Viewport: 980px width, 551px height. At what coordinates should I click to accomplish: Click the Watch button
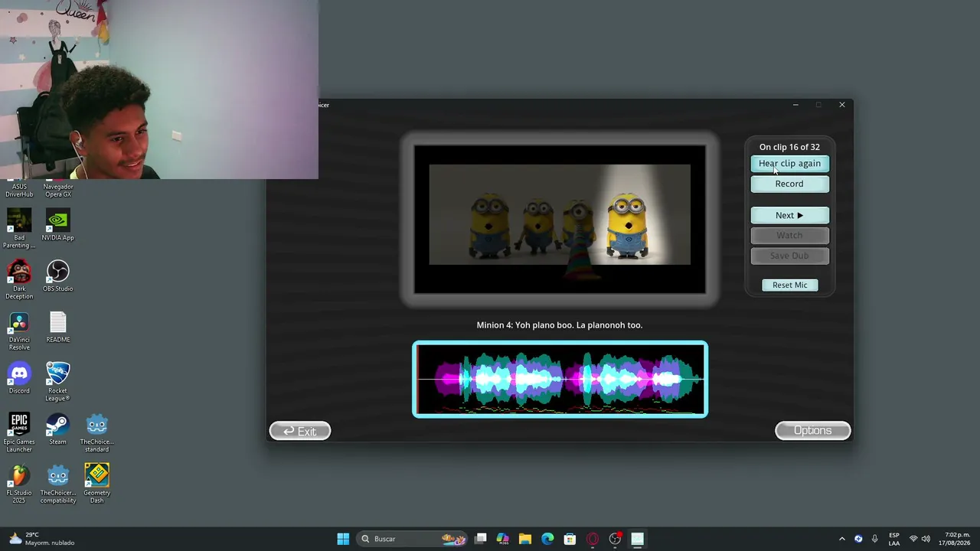(x=789, y=236)
